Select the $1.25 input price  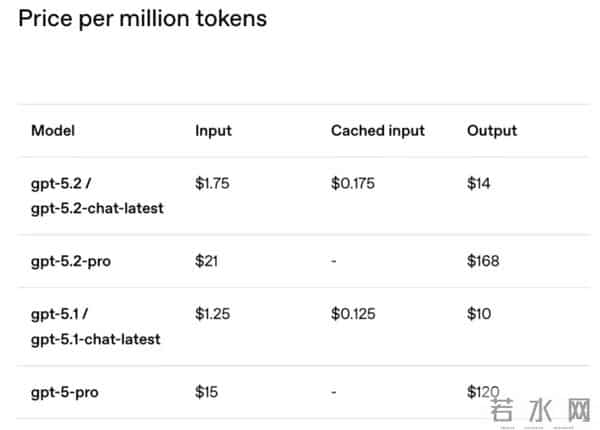tap(212, 315)
